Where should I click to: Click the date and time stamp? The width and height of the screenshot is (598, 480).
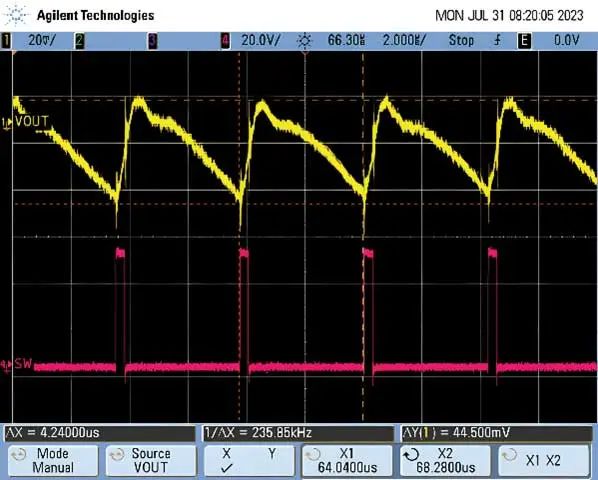(x=509, y=16)
